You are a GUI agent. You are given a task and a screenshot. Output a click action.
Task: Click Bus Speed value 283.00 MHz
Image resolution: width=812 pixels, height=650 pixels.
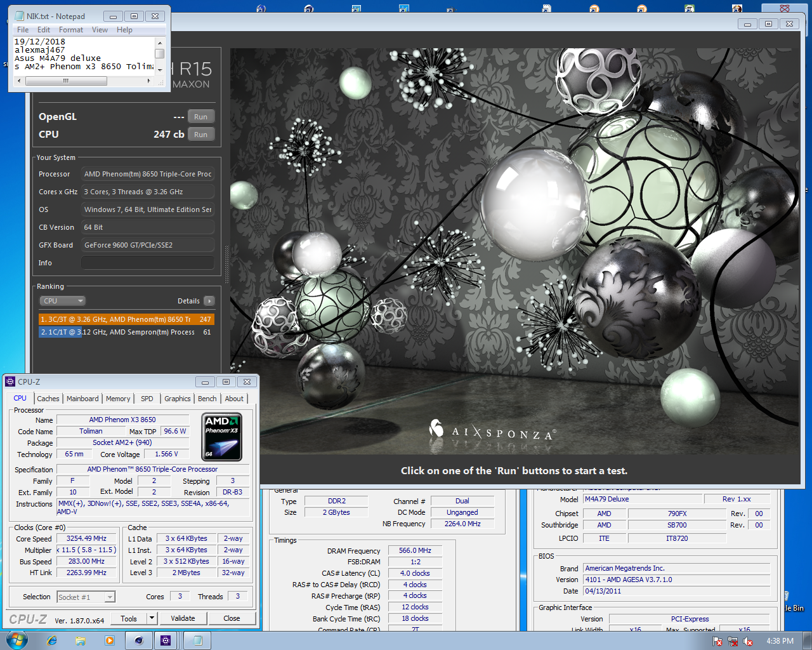coord(86,561)
